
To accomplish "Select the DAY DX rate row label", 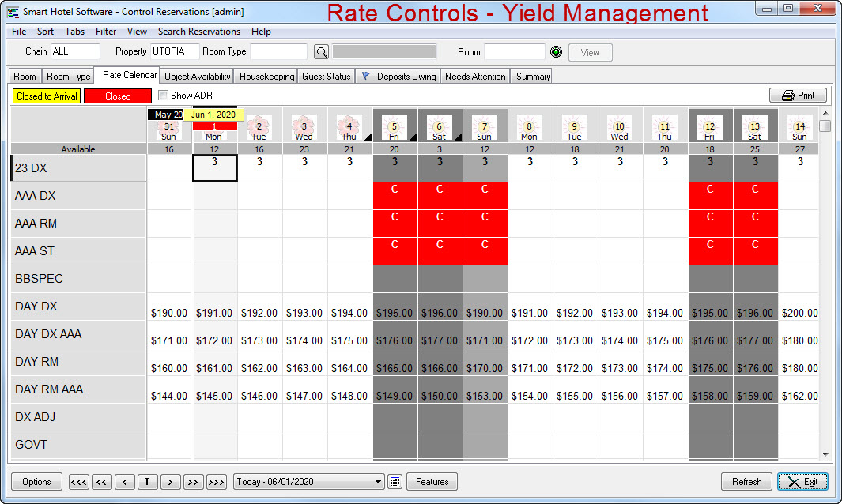I will 78,306.
